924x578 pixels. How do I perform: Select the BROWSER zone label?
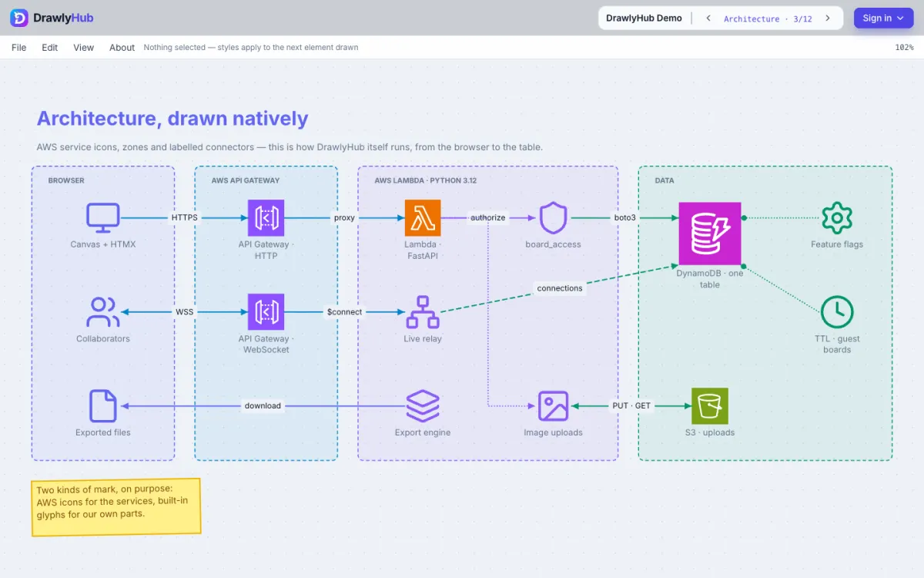point(66,181)
